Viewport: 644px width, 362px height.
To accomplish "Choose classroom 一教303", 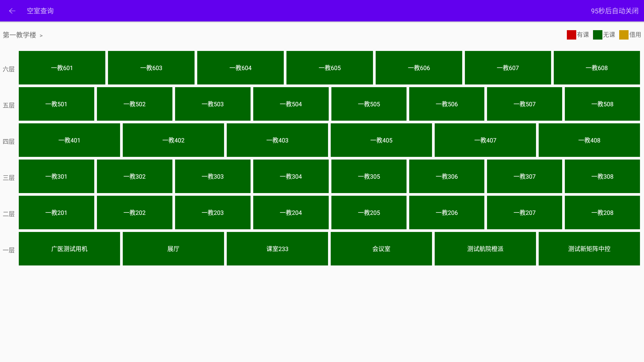I will [x=213, y=176].
